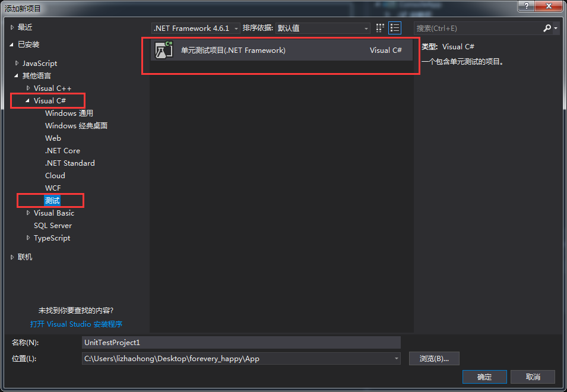This screenshot has height=392, width=567.
Task: Select the Visual Basic tree item
Action: click(54, 213)
